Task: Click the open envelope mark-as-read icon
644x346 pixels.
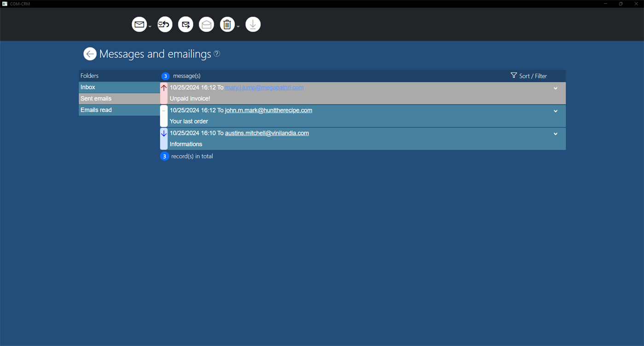Action: click(x=206, y=24)
